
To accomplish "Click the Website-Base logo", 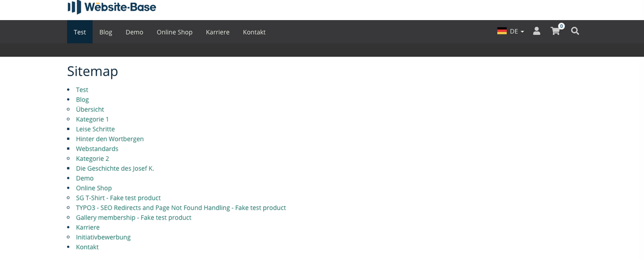I will [x=112, y=7].
